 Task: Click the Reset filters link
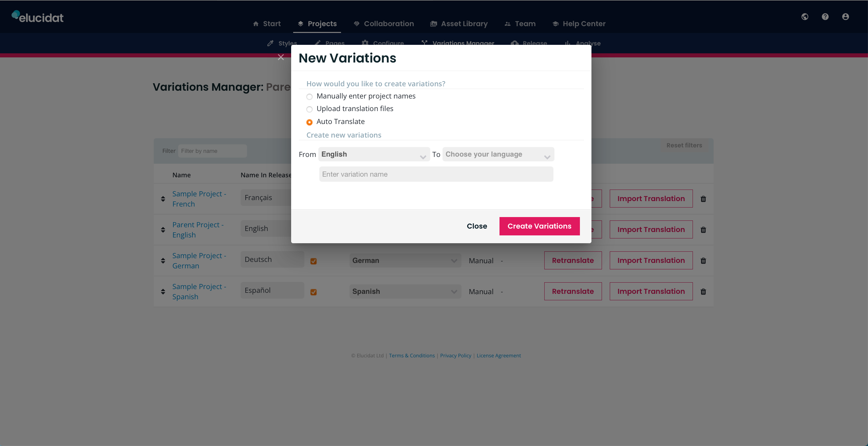pos(684,145)
